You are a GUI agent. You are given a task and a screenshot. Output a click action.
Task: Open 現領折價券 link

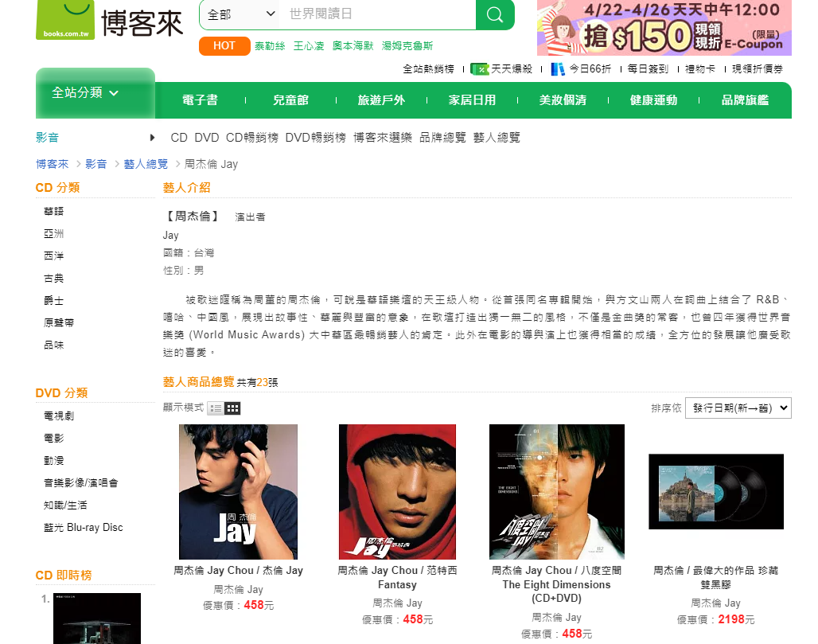point(758,69)
